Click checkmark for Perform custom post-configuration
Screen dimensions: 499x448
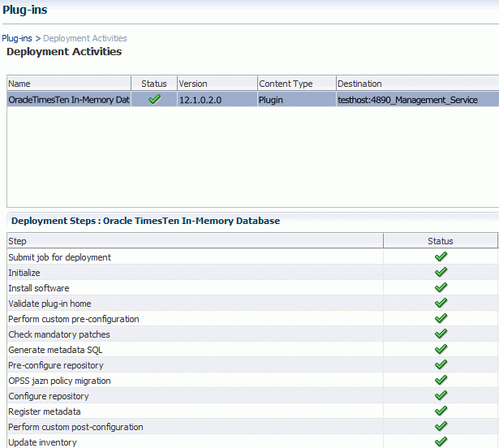pyautogui.click(x=441, y=426)
